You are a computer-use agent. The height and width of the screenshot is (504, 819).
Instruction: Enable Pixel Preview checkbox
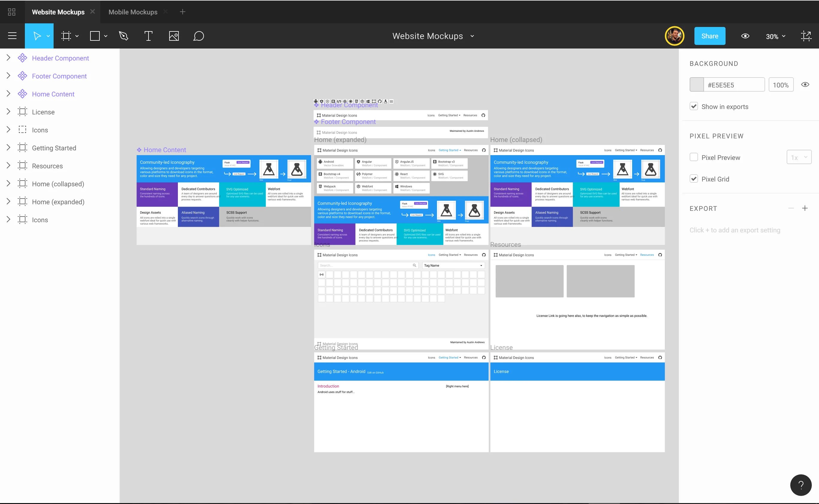pyautogui.click(x=694, y=158)
